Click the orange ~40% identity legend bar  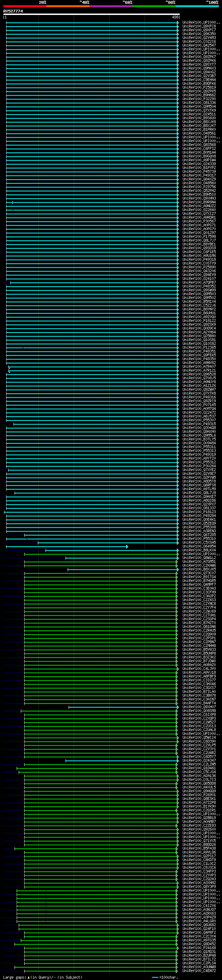coord(68,6)
